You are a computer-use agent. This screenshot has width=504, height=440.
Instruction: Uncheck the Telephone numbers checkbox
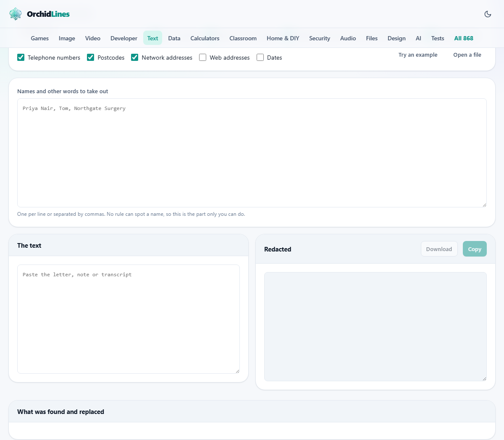click(21, 58)
